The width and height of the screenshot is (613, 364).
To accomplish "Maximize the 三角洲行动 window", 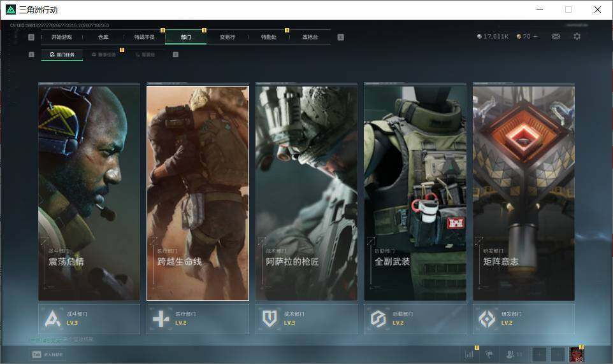I will pyautogui.click(x=568, y=10).
